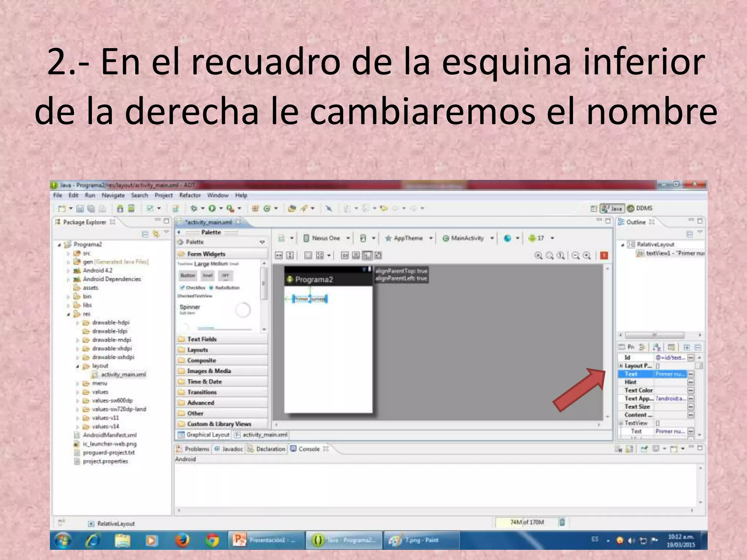
Task: Collapse the res folder
Action: 68,314
